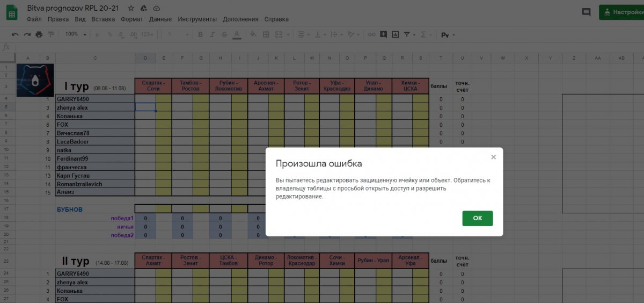Open the fill color picker
Screen dimensions: 644x303
coord(253,34)
